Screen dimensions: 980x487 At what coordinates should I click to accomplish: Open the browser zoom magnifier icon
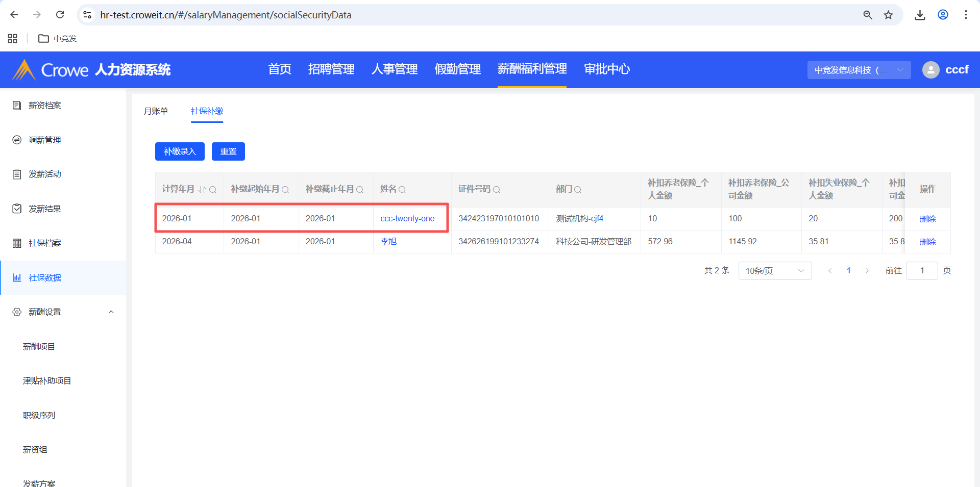[868, 15]
